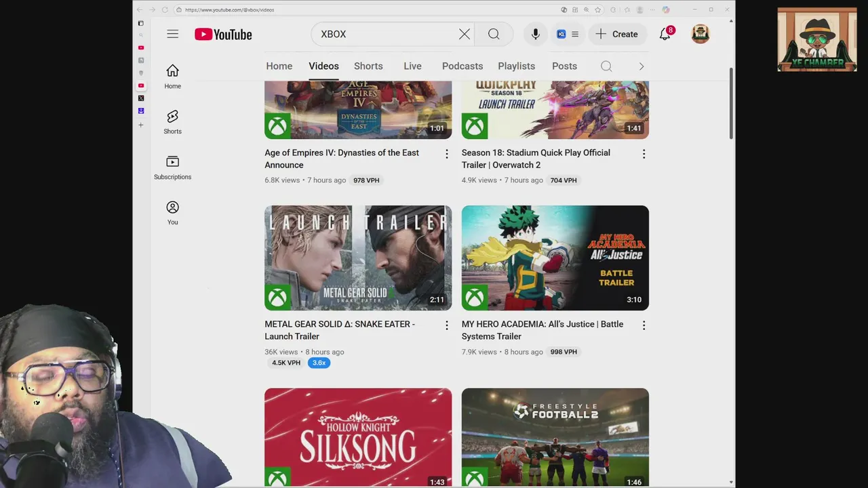Image resolution: width=868 pixels, height=488 pixels.
Task: Open more options for My Hero Academia video
Action: (x=644, y=325)
